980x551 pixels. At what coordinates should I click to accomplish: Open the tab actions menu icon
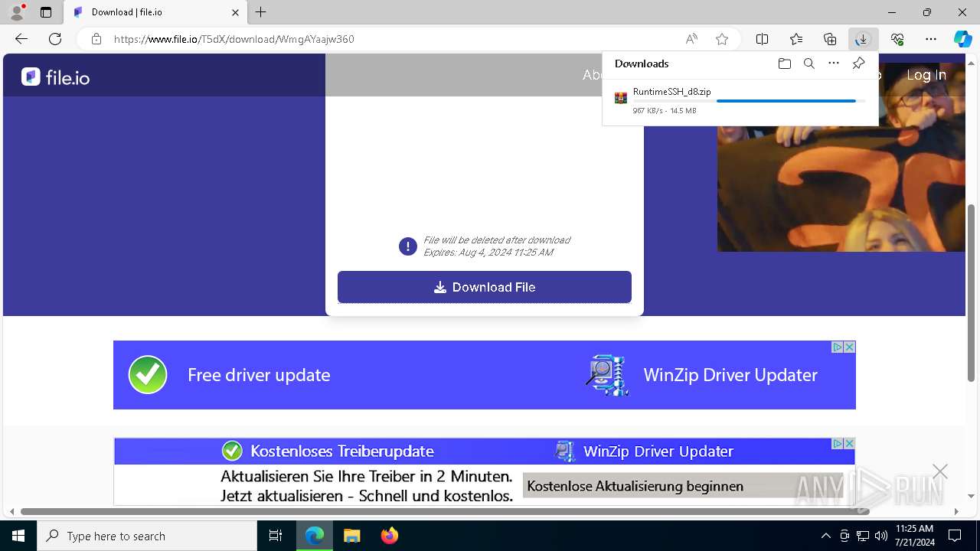coord(46,12)
